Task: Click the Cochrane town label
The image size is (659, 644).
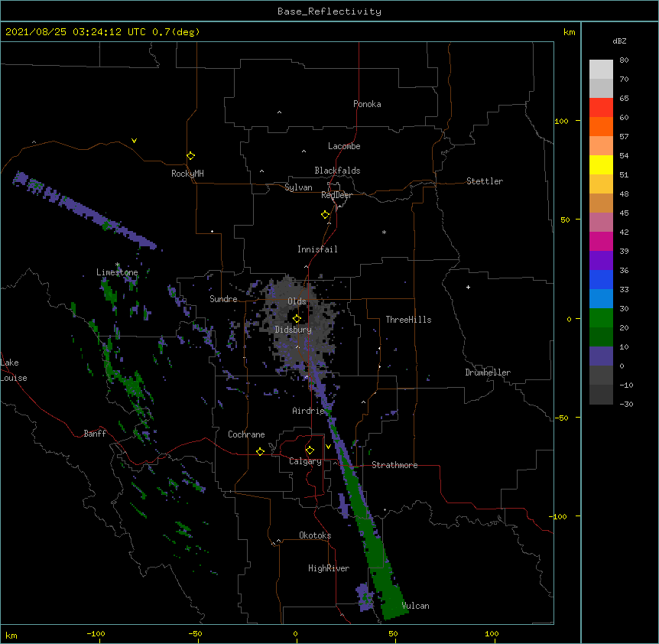Action: point(246,434)
